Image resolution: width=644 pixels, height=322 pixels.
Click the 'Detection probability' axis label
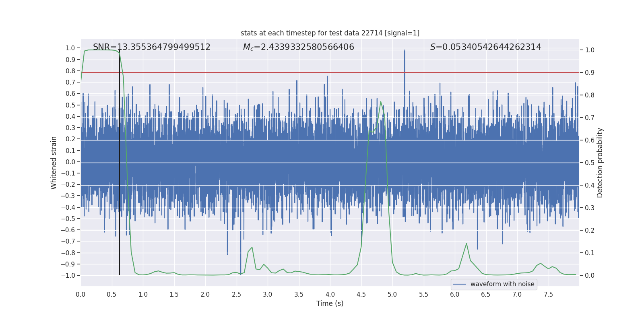click(x=600, y=163)
